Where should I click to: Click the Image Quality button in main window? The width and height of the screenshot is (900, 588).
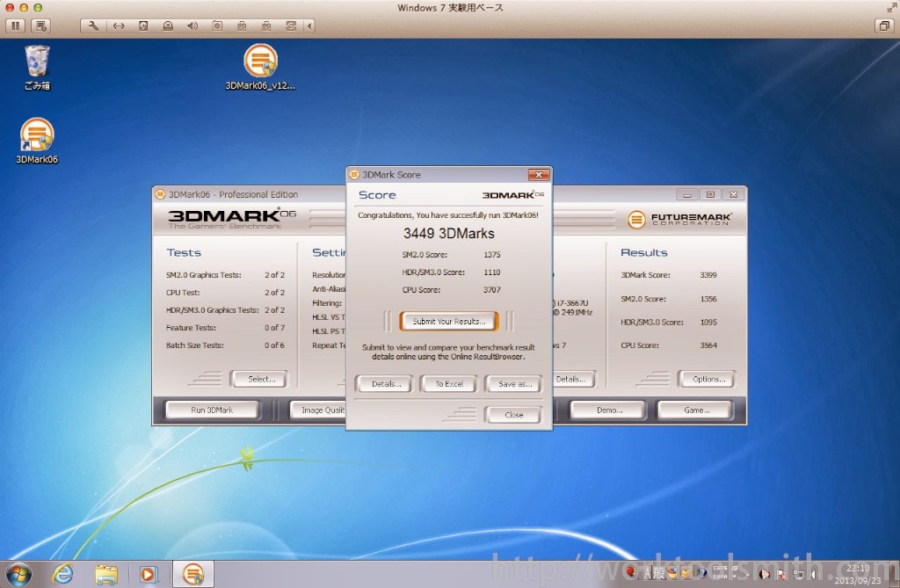[x=318, y=410]
